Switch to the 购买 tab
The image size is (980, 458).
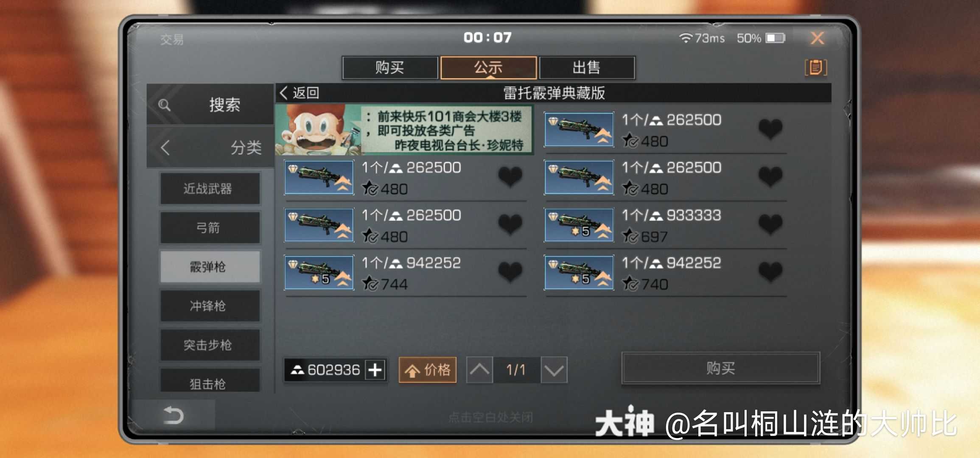(x=390, y=68)
